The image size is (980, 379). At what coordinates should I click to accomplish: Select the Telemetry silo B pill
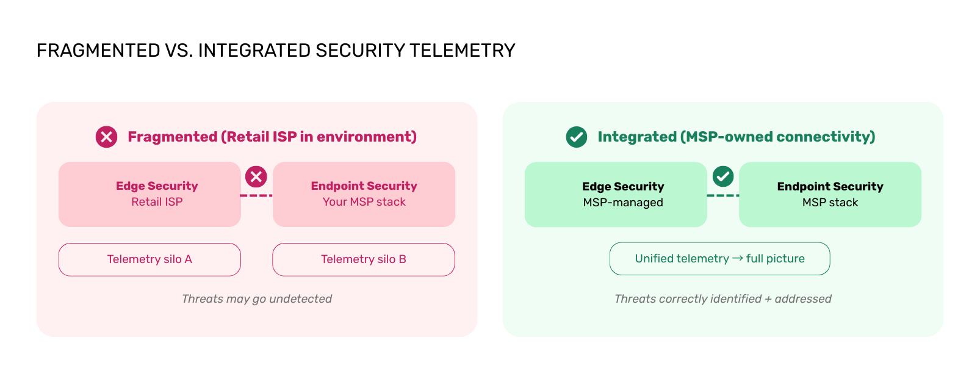364,259
